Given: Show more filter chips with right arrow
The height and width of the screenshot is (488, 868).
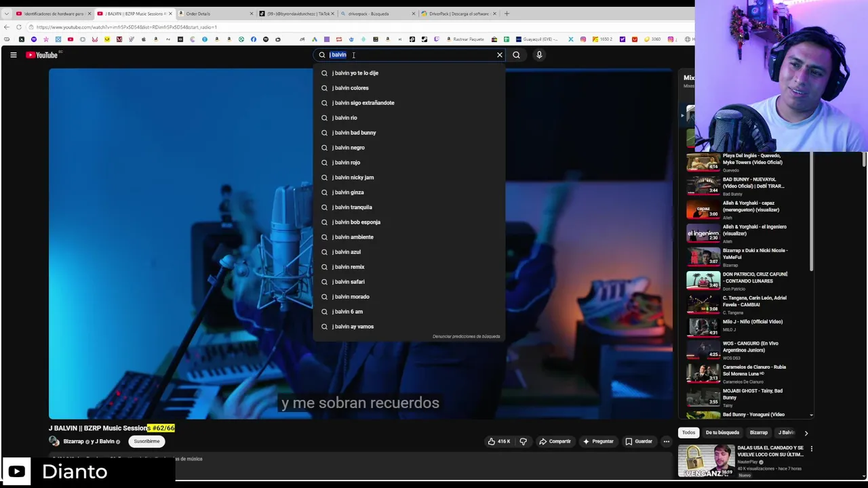Looking at the screenshot, I should pos(806,432).
